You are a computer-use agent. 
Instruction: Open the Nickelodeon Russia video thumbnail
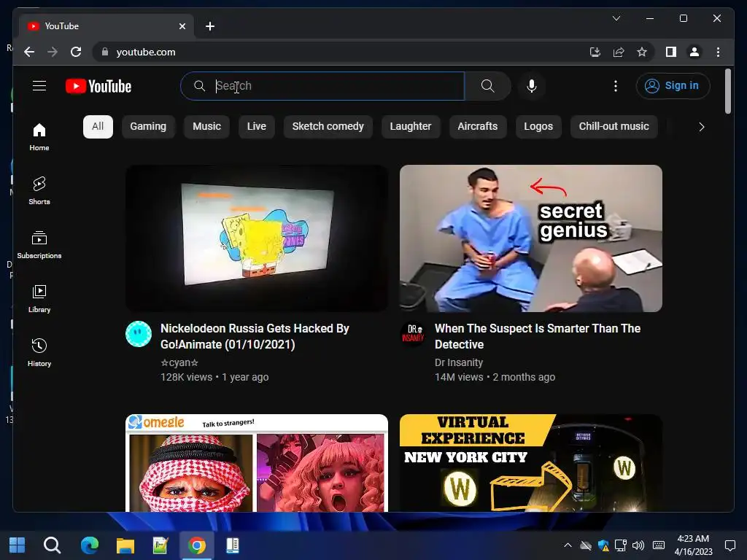coord(257,238)
